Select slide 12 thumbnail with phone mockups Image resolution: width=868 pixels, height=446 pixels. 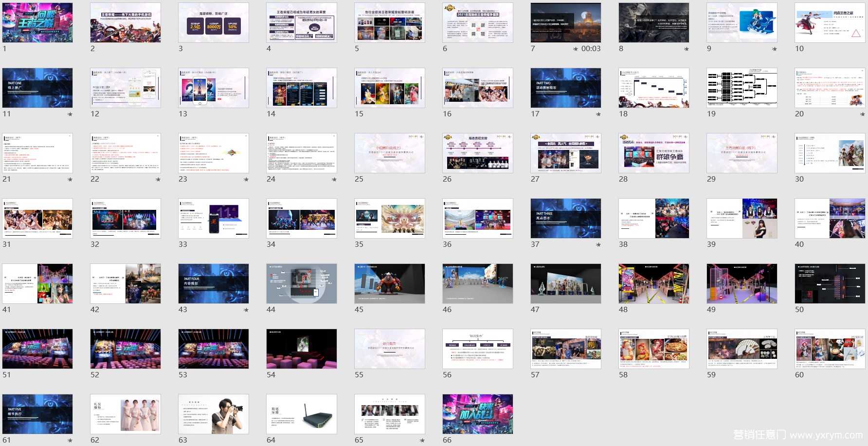click(x=126, y=88)
